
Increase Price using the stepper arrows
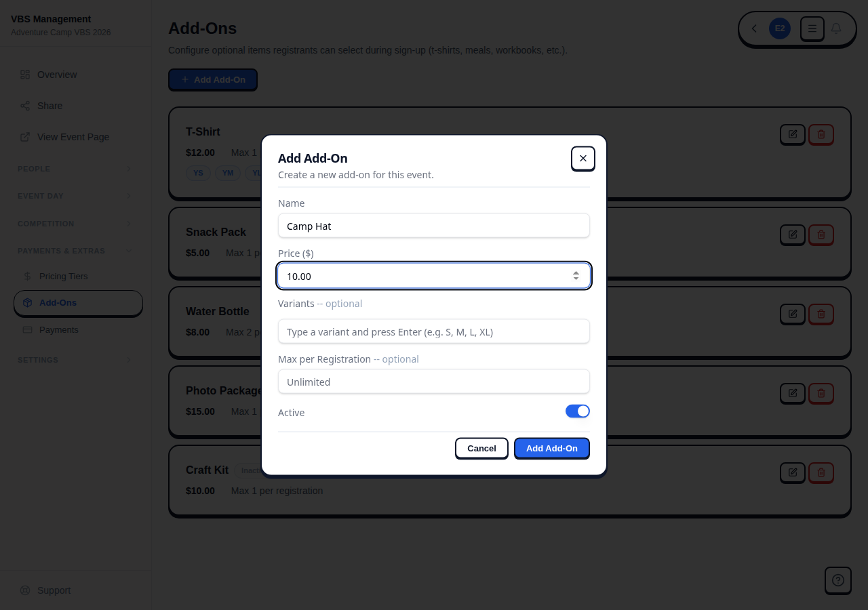pos(576,272)
